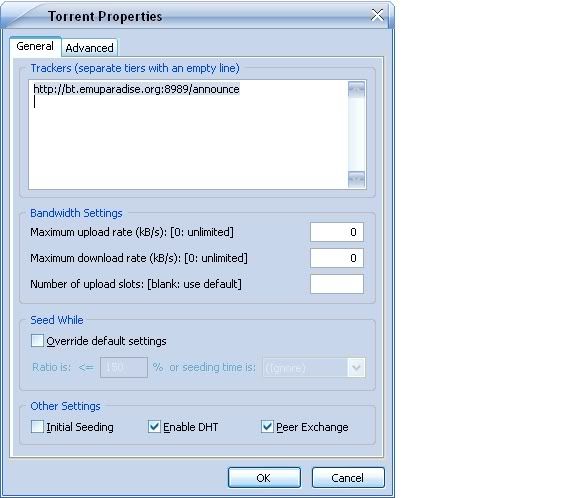Confirm with the OK button
581x498 pixels.
pyautogui.click(x=264, y=478)
